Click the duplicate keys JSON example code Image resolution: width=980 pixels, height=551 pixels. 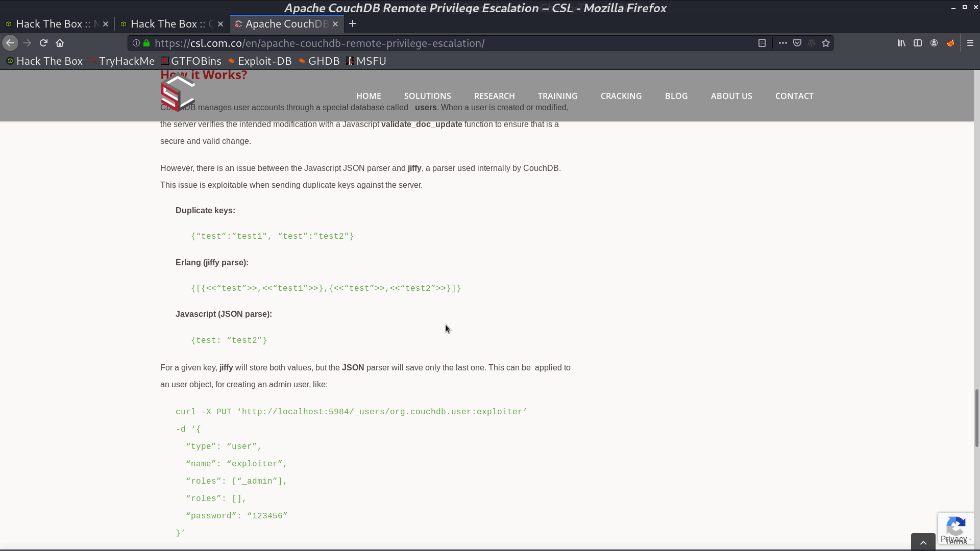tap(273, 237)
